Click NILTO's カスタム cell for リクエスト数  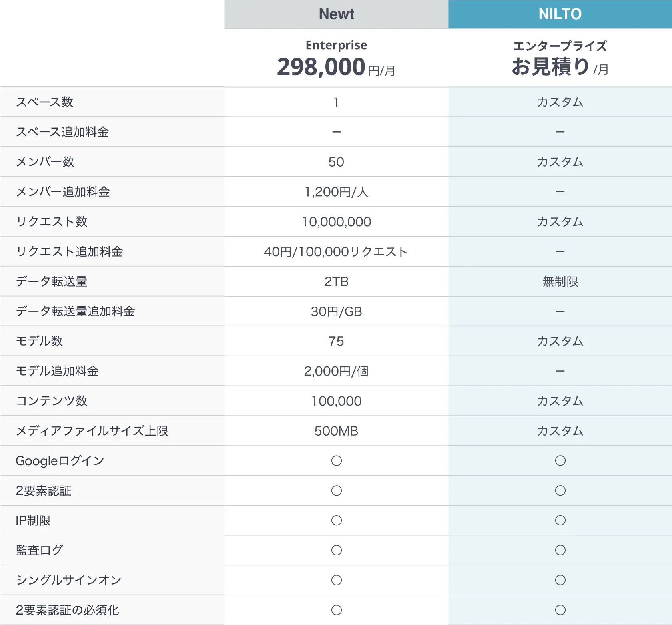click(560, 221)
